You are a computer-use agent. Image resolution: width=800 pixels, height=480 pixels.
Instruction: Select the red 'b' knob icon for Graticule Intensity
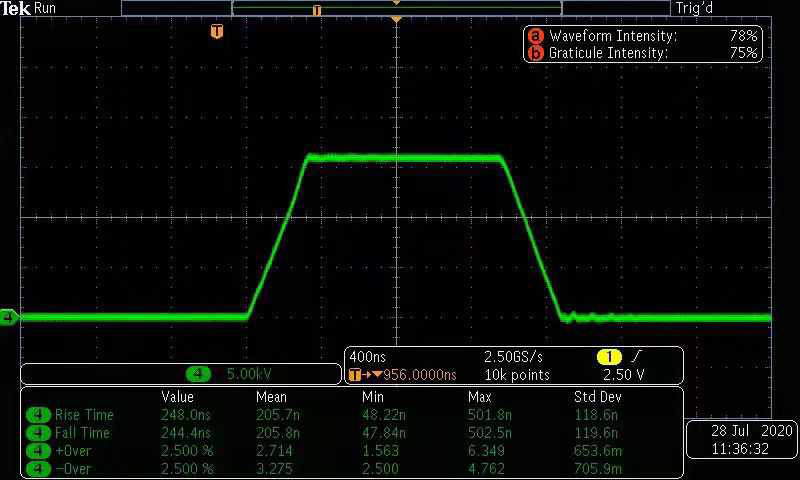(535, 53)
